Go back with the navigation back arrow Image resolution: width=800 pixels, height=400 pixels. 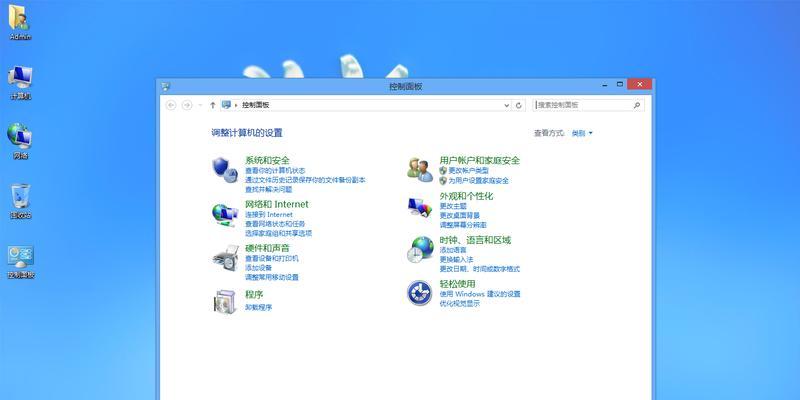pos(171,105)
